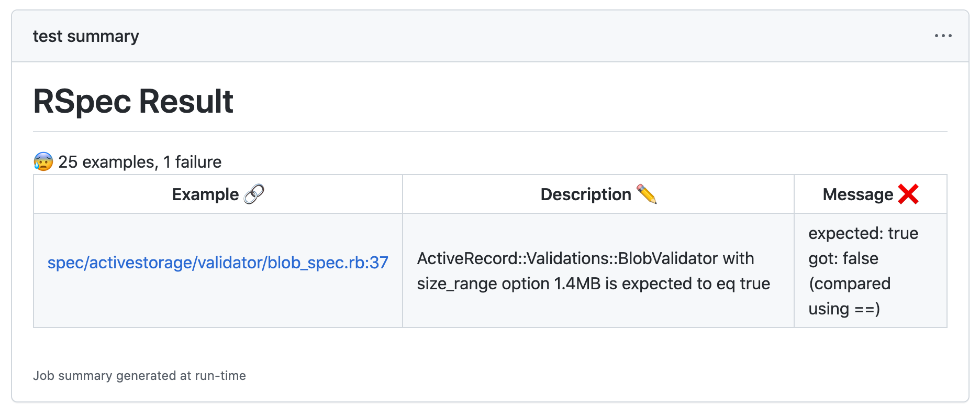The height and width of the screenshot is (414, 980).
Task: Click the "got: false" message line
Action: (843, 258)
